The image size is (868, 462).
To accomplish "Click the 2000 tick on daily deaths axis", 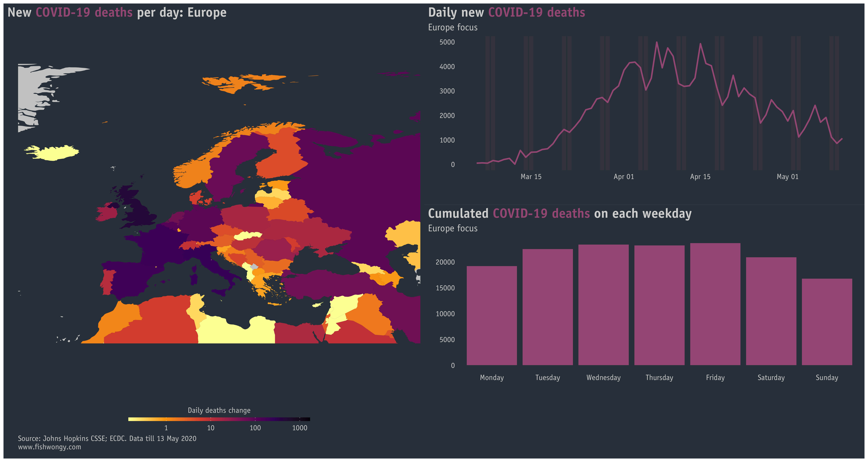I will (x=447, y=116).
